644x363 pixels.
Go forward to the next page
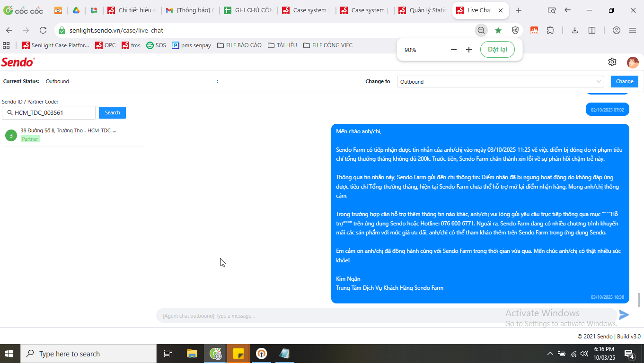26,30
